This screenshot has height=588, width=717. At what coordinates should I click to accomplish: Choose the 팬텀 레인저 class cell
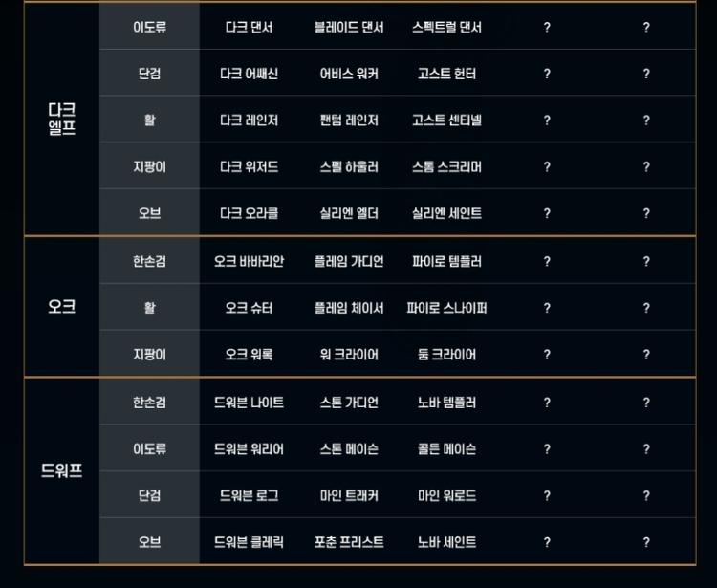click(349, 120)
